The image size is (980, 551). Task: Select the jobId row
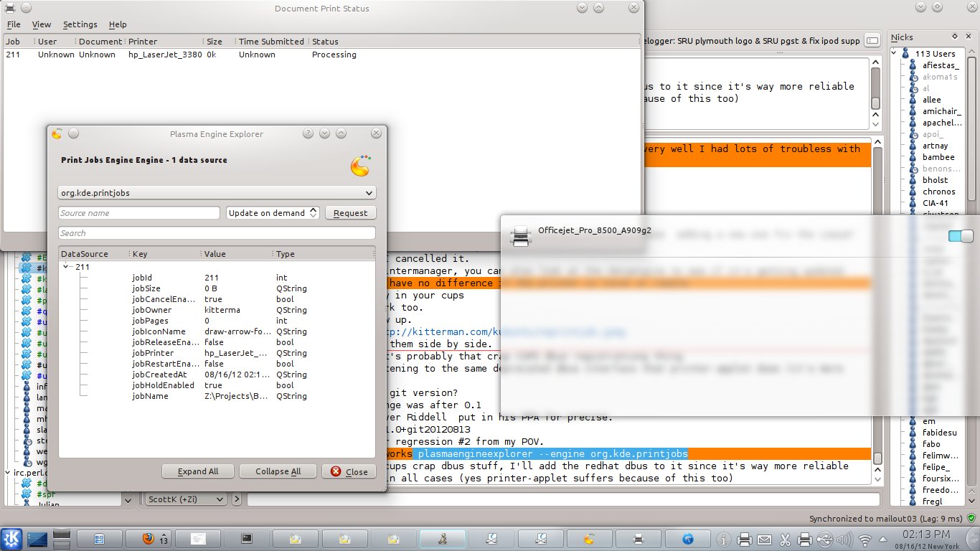217,278
